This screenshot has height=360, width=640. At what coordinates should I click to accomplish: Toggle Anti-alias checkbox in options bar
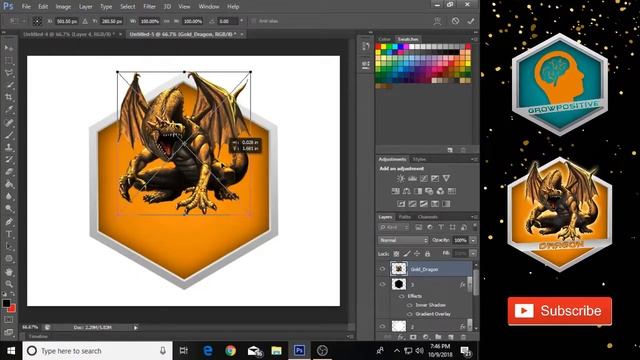253,21
